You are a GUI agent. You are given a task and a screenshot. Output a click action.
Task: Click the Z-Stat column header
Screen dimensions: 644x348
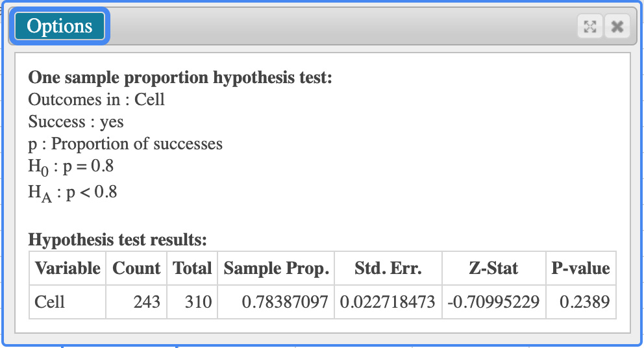[x=493, y=268]
